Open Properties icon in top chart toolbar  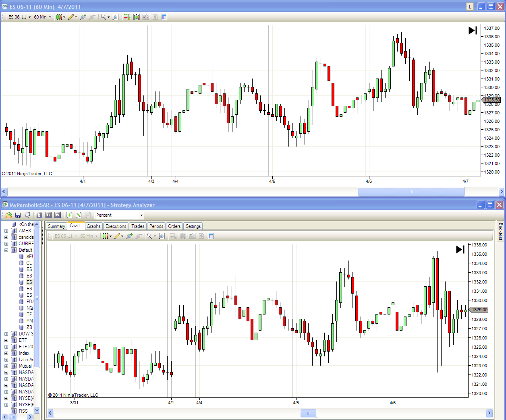[x=164, y=17]
